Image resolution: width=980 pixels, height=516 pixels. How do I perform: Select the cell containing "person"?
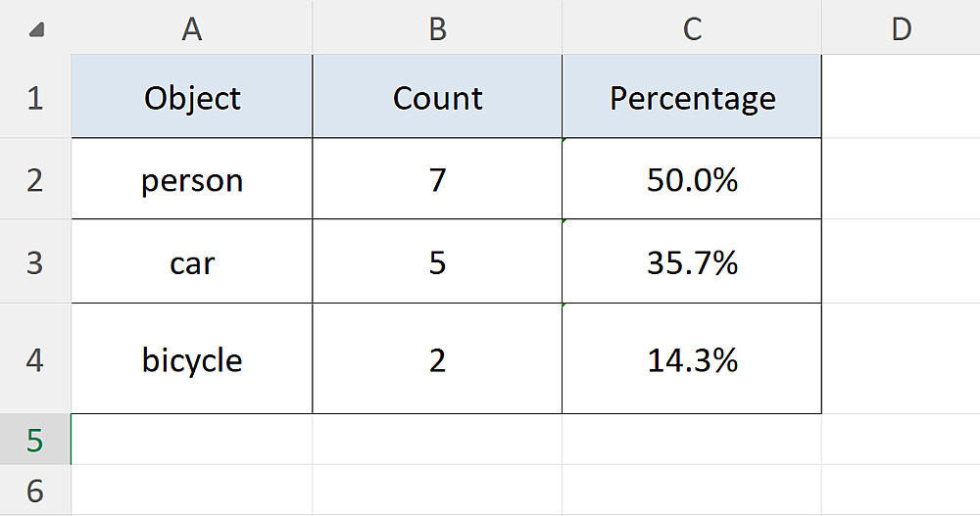[x=192, y=180]
